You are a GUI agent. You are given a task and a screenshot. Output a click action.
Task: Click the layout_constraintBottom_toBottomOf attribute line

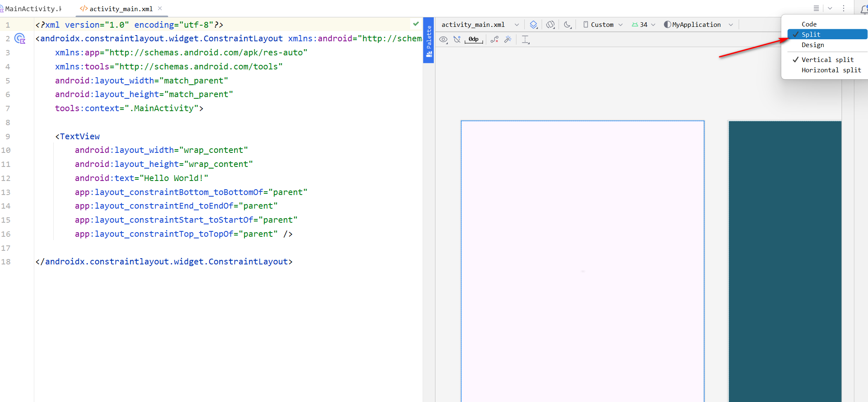[191, 192]
